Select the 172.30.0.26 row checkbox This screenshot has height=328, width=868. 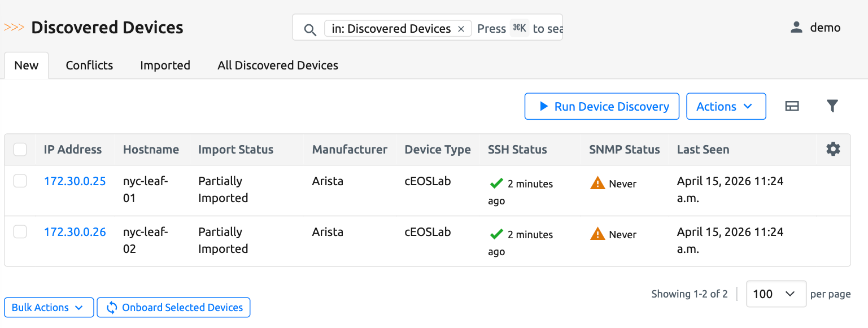pos(20,231)
